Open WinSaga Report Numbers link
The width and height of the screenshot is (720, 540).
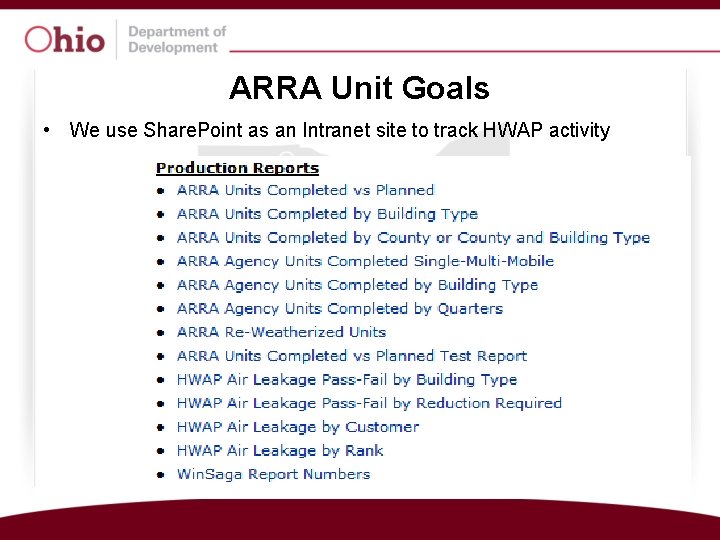click(x=274, y=474)
